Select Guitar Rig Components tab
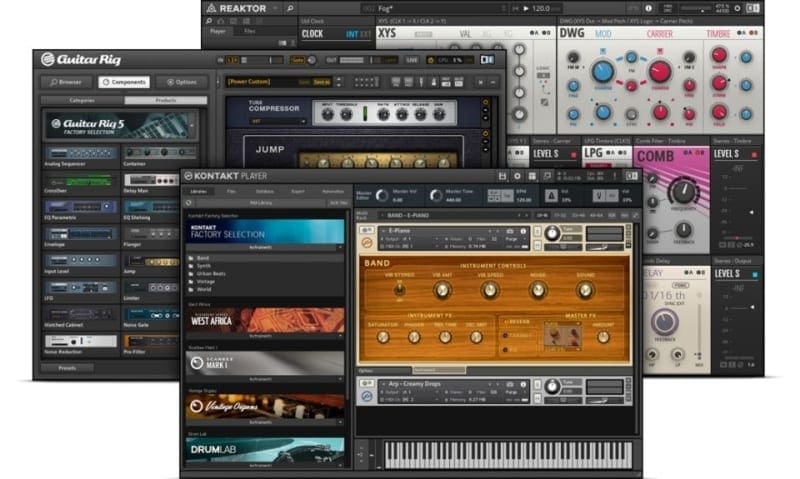 point(124,82)
